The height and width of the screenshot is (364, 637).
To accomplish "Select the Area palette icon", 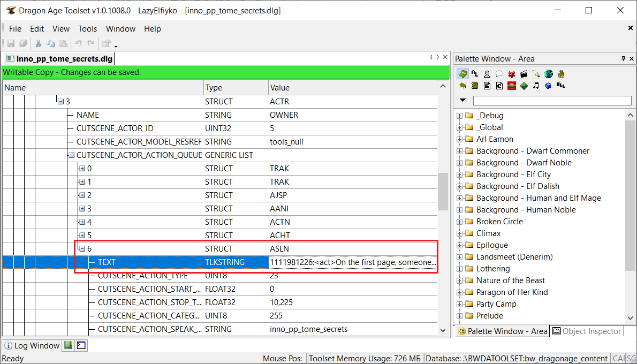I will 462,74.
